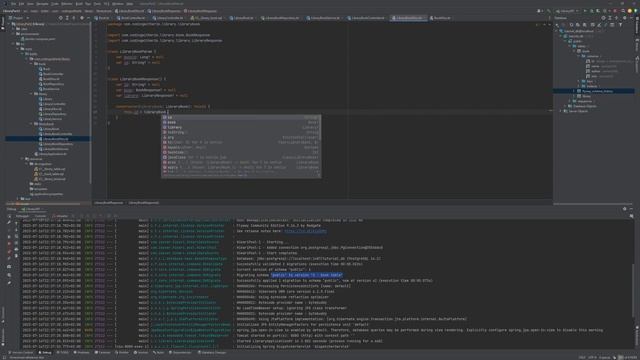
Task: Open the Window menu
Action: point(118,4)
